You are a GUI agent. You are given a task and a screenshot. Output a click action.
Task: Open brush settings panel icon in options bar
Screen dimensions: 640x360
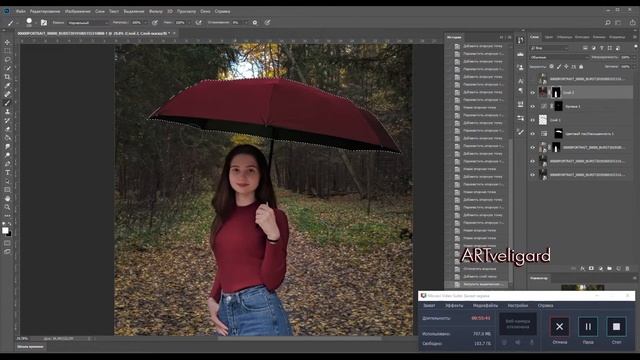click(44, 22)
